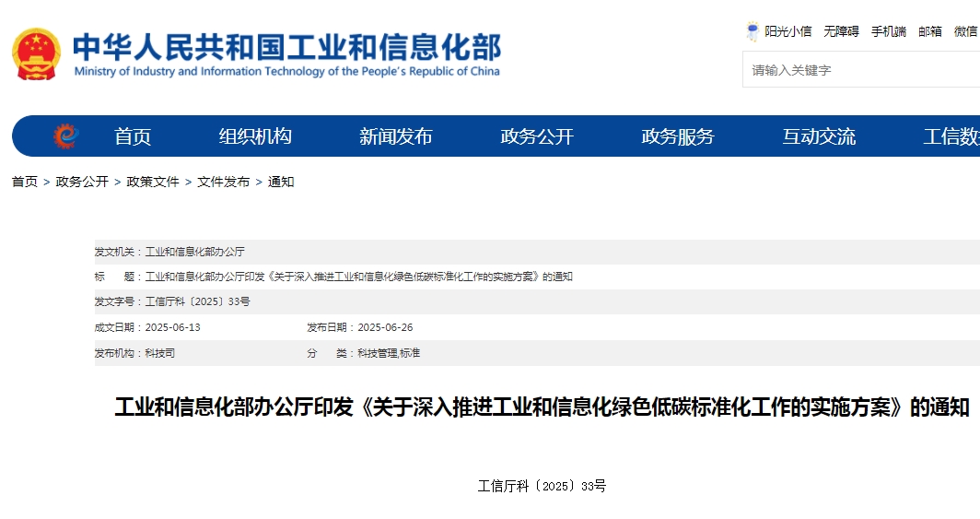Click the 标题 row in the metadata table
Image resolution: width=980 pixels, height=519 pixels.
(x=537, y=277)
